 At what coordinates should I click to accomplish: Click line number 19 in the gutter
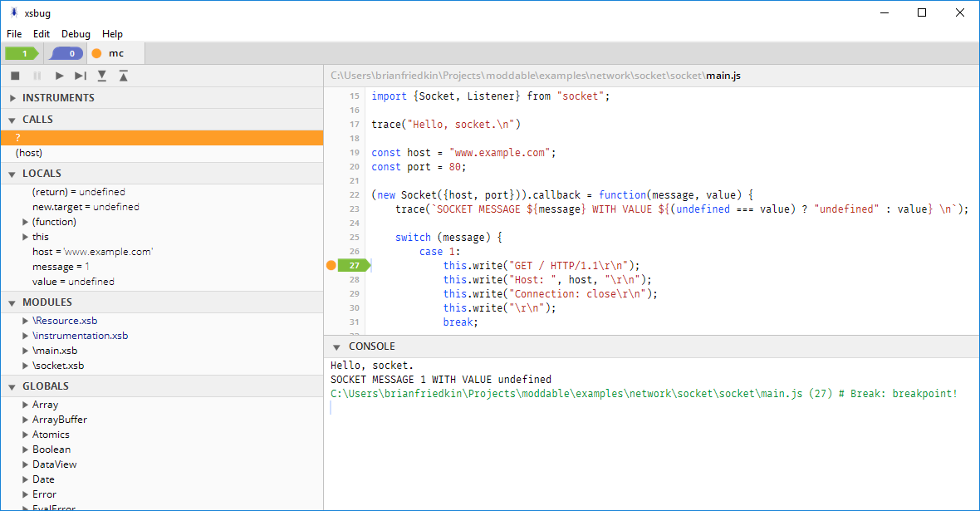coord(355,153)
